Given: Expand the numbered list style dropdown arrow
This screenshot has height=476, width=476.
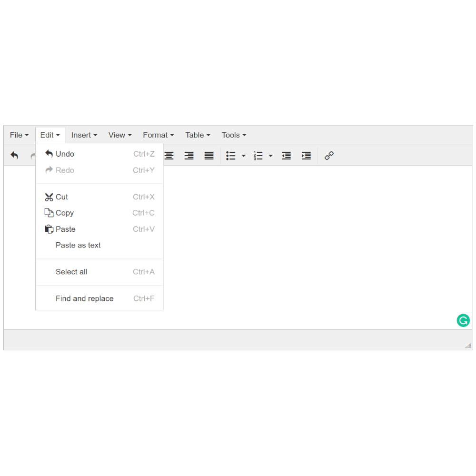Looking at the screenshot, I should click(x=270, y=156).
